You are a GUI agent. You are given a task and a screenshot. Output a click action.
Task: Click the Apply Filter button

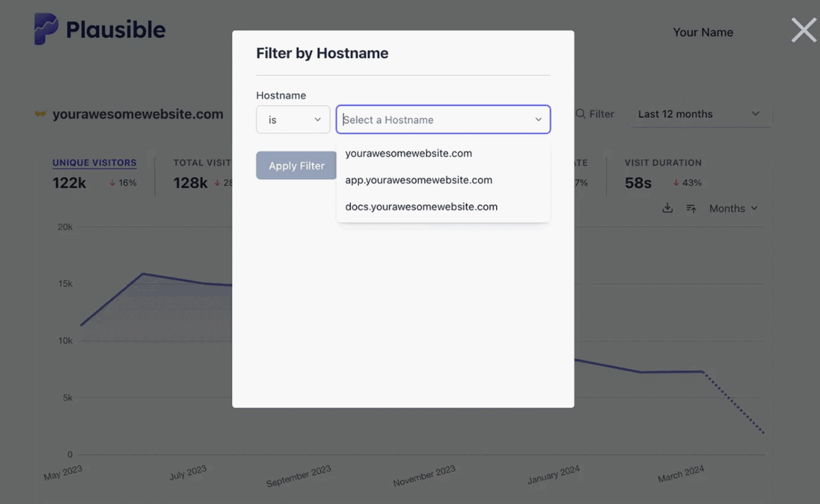point(296,165)
